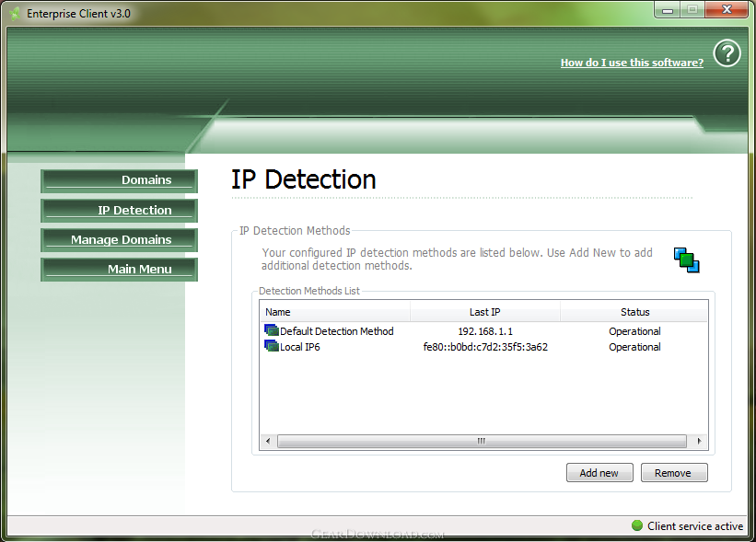The height and width of the screenshot is (542, 756).
Task: Open the Domains section
Action: click(120, 180)
